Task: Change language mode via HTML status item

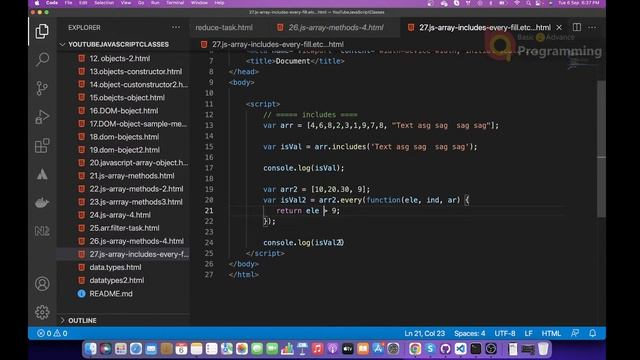Action: coord(551,333)
